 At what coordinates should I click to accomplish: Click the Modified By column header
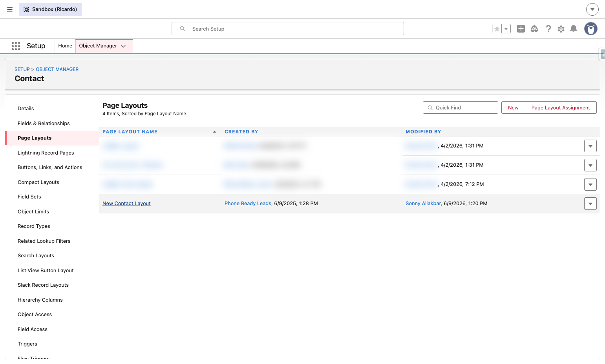click(x=423, y=132)
